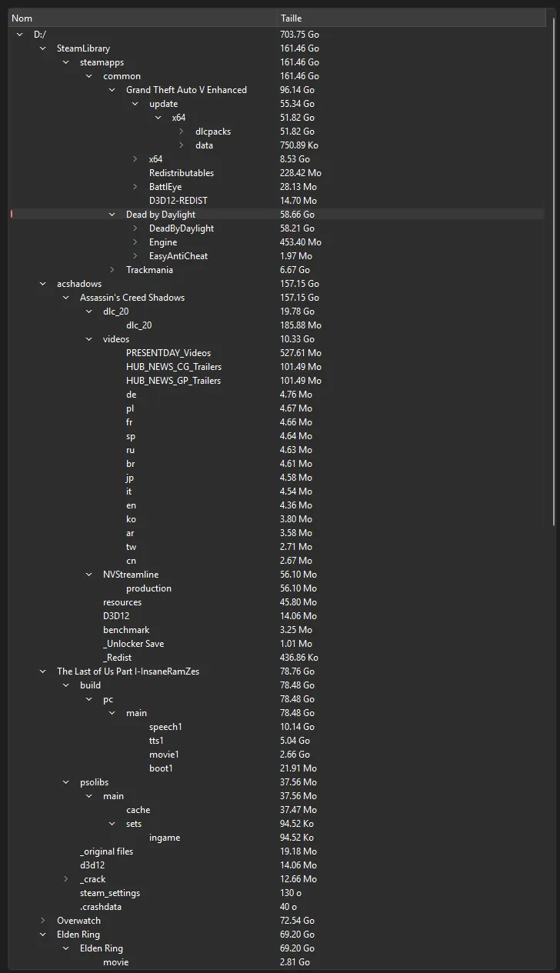Select the PRESENTDAY_Videos entry
Viewport: 560px width, 973px height.
coord(277,353)
